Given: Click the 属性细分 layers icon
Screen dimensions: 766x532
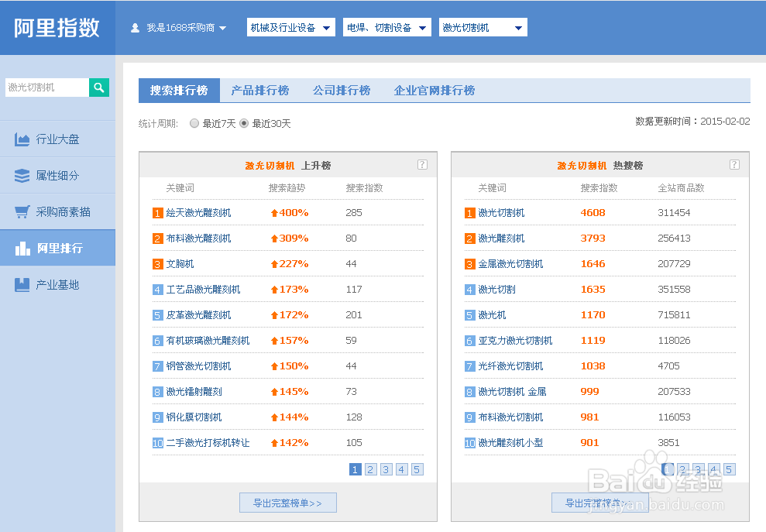Looking at the screenshot, I should pyautogui.click(x=22, y=176).
